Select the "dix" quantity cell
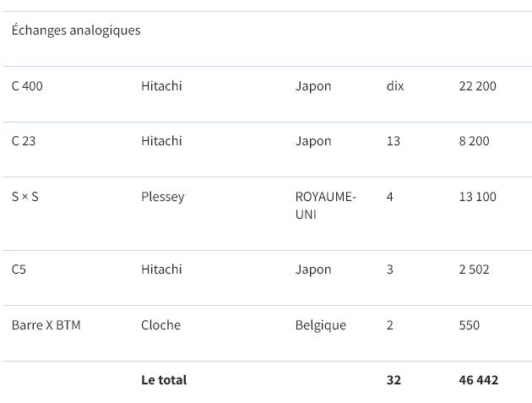The width and height of the screenshot is (532, 403). (x=395, y=86)
